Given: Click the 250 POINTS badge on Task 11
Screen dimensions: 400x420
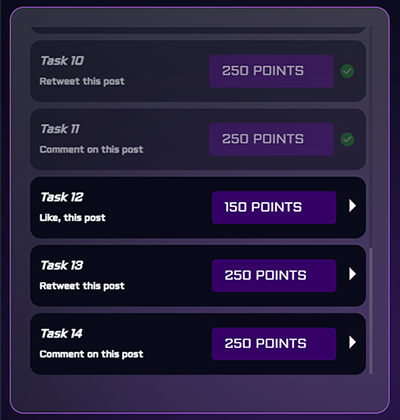Looking at the screenshot, I should point(271,139).
